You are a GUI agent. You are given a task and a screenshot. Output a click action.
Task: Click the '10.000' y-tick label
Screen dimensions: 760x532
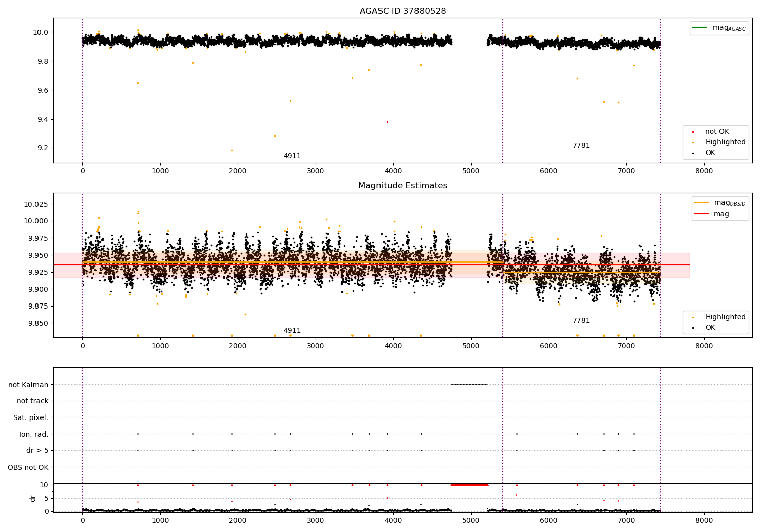coord(36,221)
